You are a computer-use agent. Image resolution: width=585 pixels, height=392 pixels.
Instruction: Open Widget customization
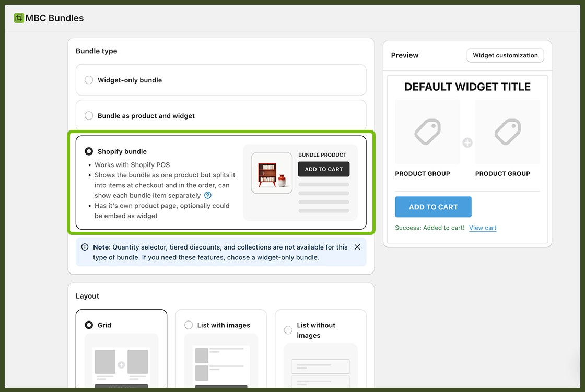(x=505, y=55)
